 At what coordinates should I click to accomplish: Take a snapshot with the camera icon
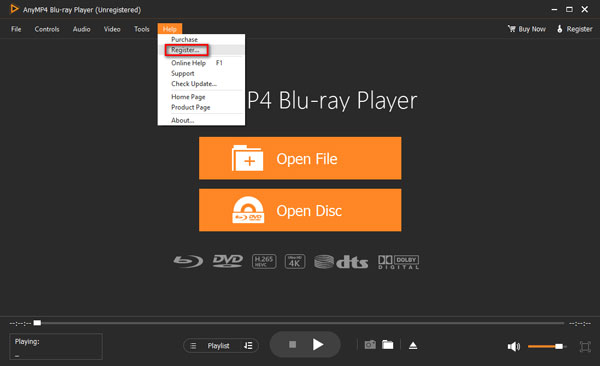[x=370, y=345]
